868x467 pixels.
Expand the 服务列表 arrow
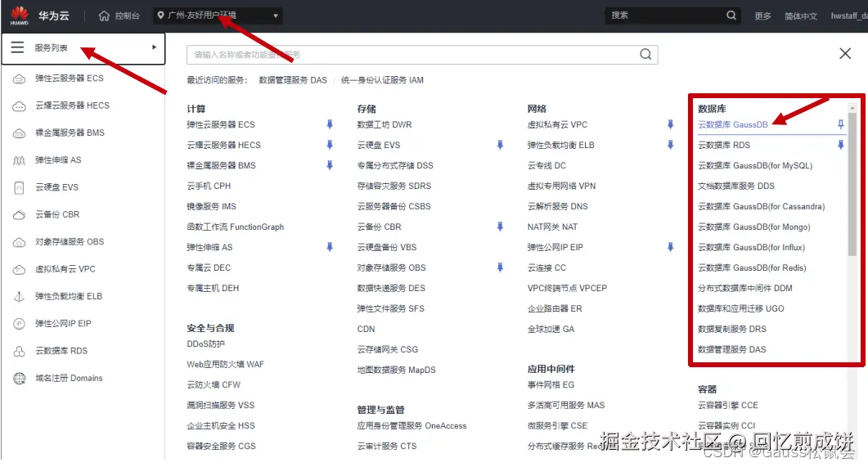154,47
